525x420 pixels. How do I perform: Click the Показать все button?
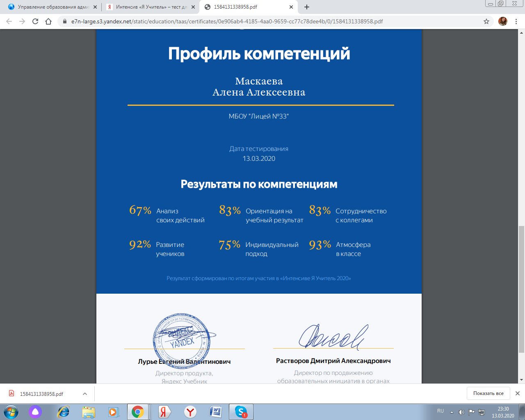click(488, 393)
